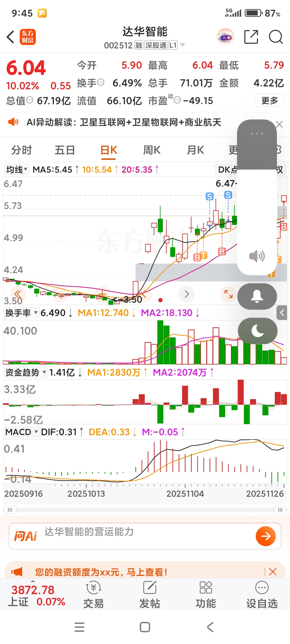The image size is (290, 644).
Task: Submit the 问AI query arrow button
Action: 266,536
